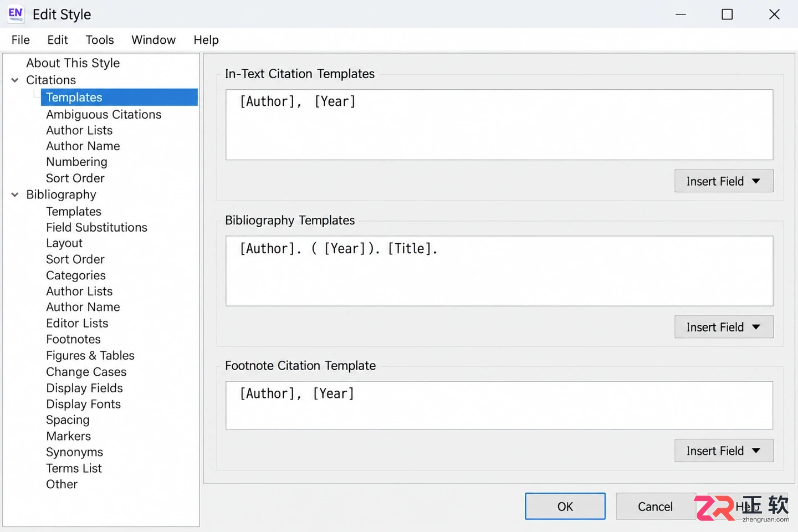Open the Window menu

pos(154,40)
